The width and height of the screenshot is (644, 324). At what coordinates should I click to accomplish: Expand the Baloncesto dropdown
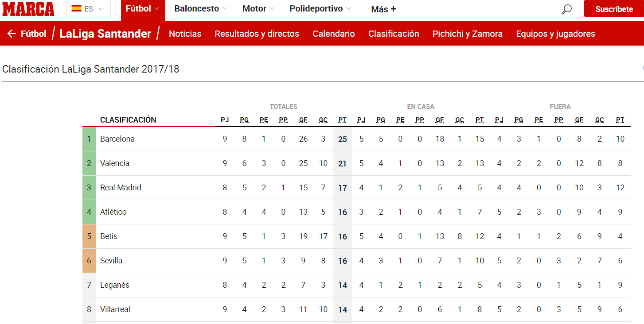(x=201, y=8)
